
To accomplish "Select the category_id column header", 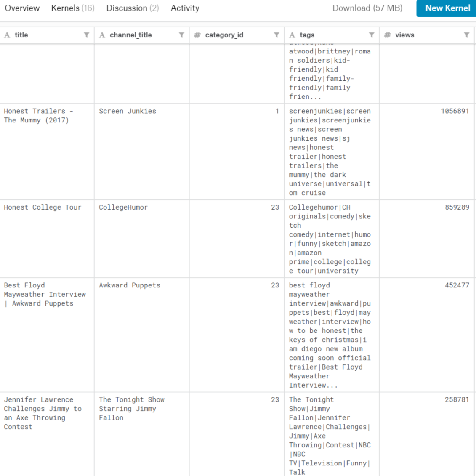I will 237,35.
